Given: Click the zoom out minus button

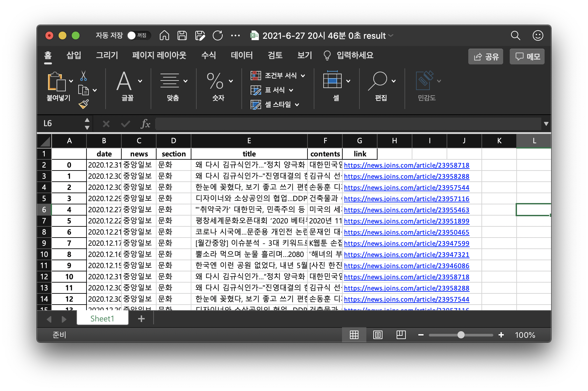Looking at the screenshot, I should (x=421, y=335).
